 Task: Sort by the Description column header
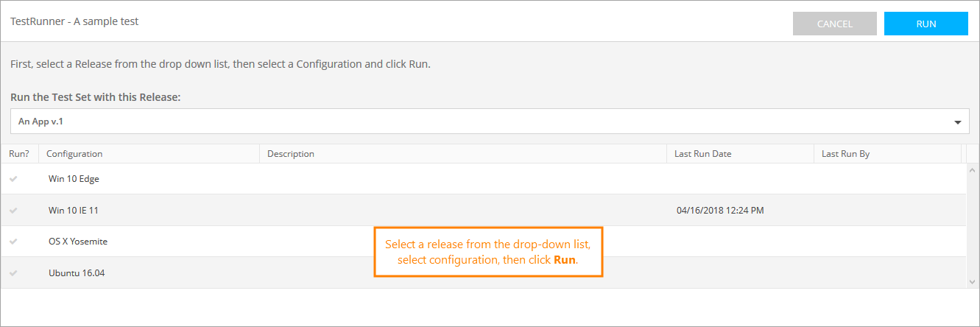(x=291, y=154)
